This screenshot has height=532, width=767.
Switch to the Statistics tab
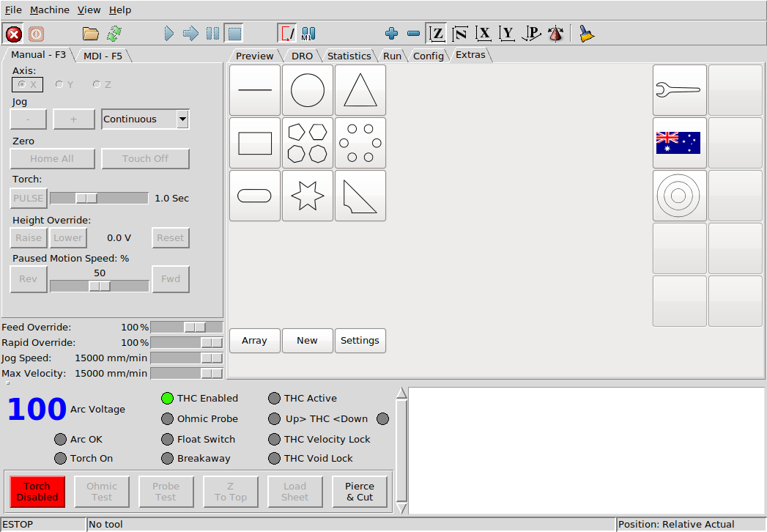(x=349, y=56)
